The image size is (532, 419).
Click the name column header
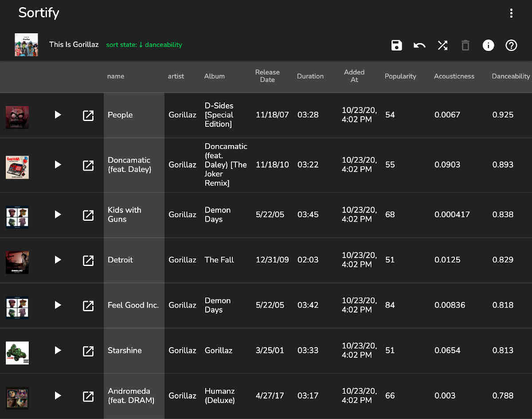click(116, 76)
